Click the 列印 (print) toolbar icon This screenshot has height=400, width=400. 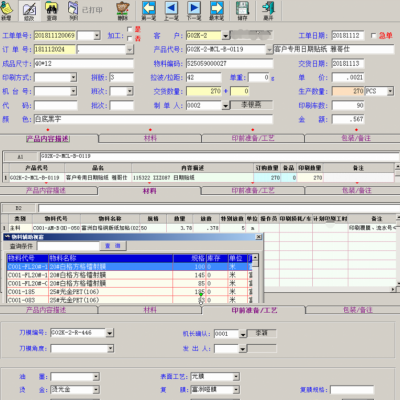pos(73,11)
